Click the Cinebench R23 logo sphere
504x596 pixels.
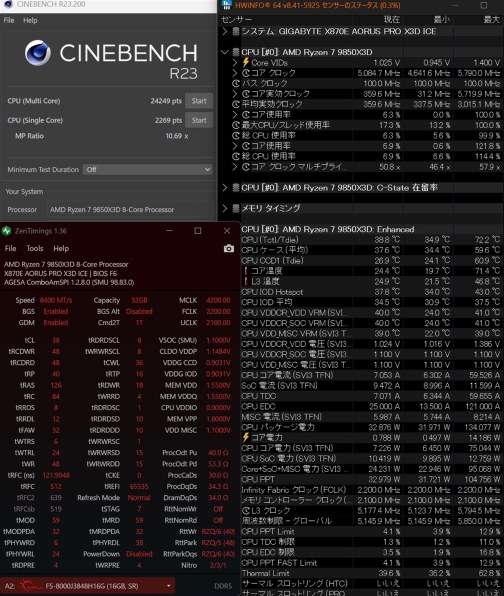coord(38,53)
